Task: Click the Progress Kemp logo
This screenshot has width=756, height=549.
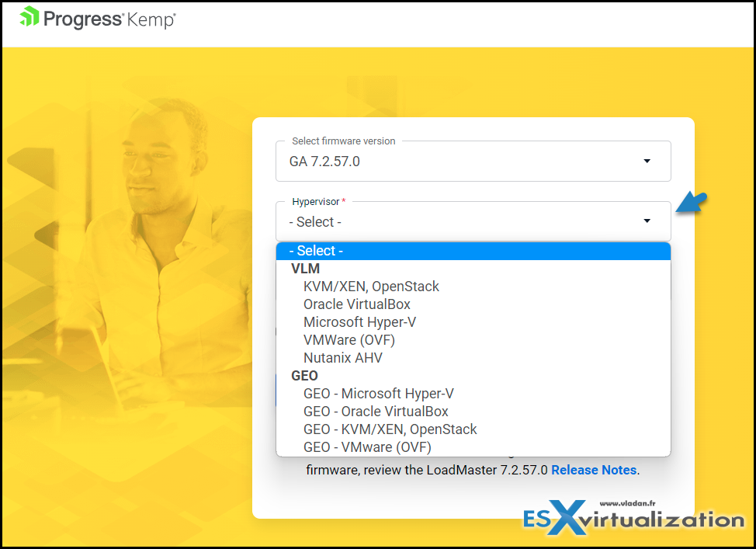Action: (x=98, y=19)
